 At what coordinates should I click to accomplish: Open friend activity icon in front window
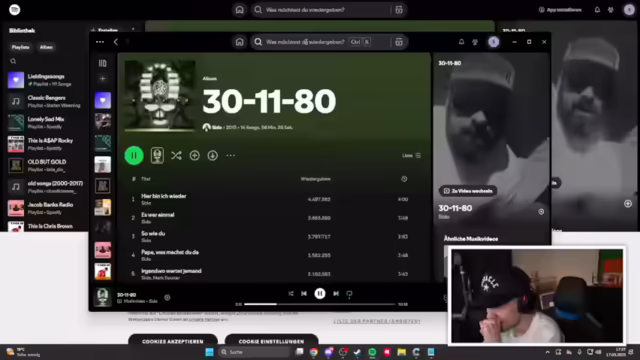475,42
